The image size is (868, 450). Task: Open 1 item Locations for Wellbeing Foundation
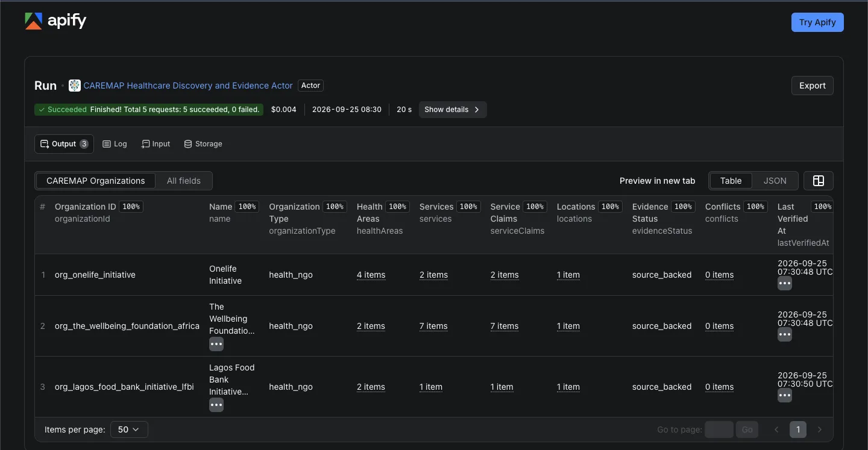point(568,326)
